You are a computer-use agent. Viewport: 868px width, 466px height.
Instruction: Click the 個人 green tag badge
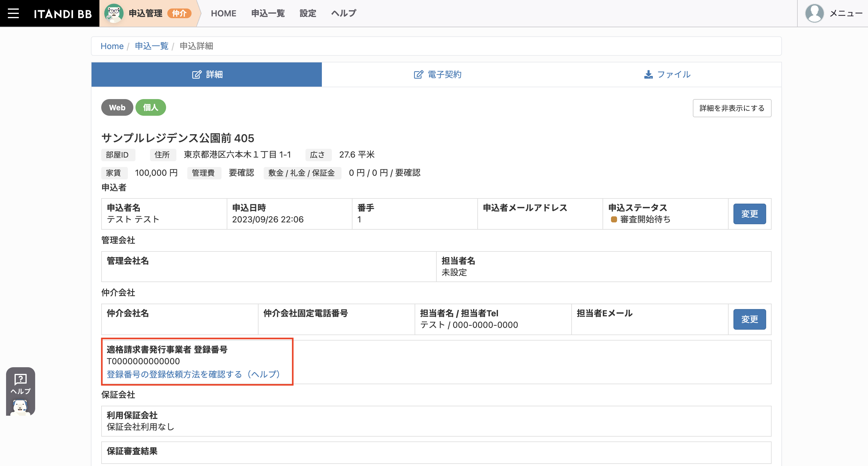tap(150, 108)
